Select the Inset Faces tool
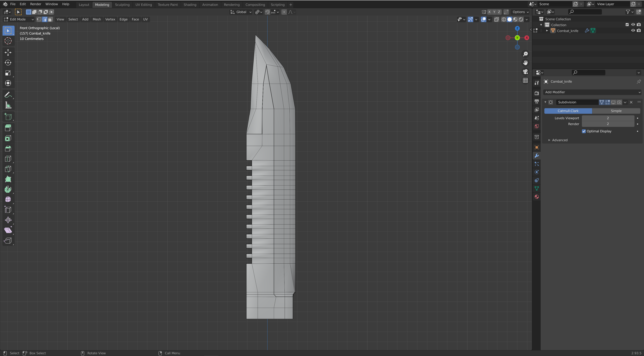The height and width of the screenshot is (356, 644). [8, 138]
